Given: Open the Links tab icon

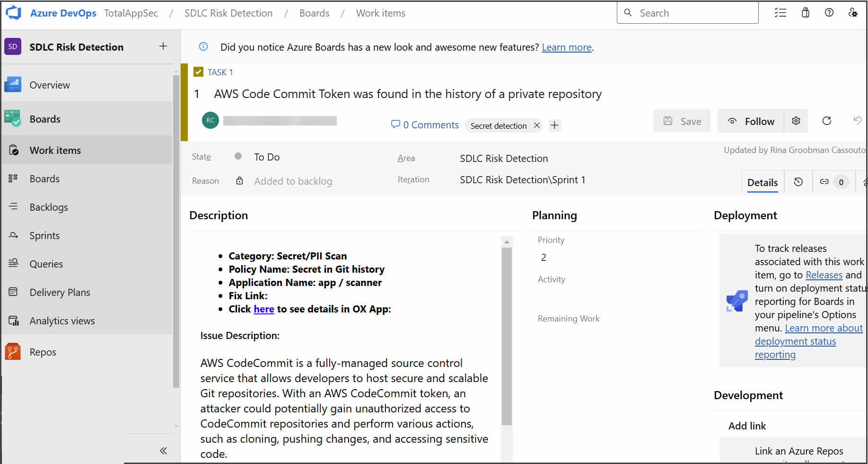Looking at the screenshot, I should [x=824, y=182].
